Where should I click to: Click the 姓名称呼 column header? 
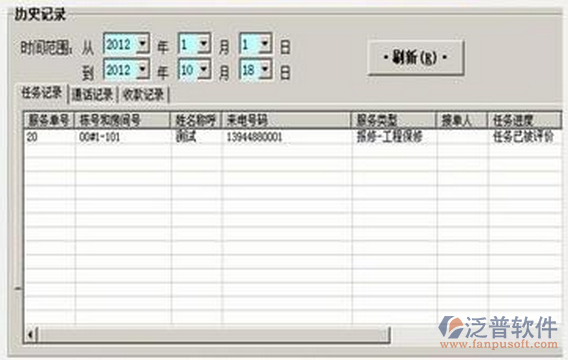coord(196,120)
